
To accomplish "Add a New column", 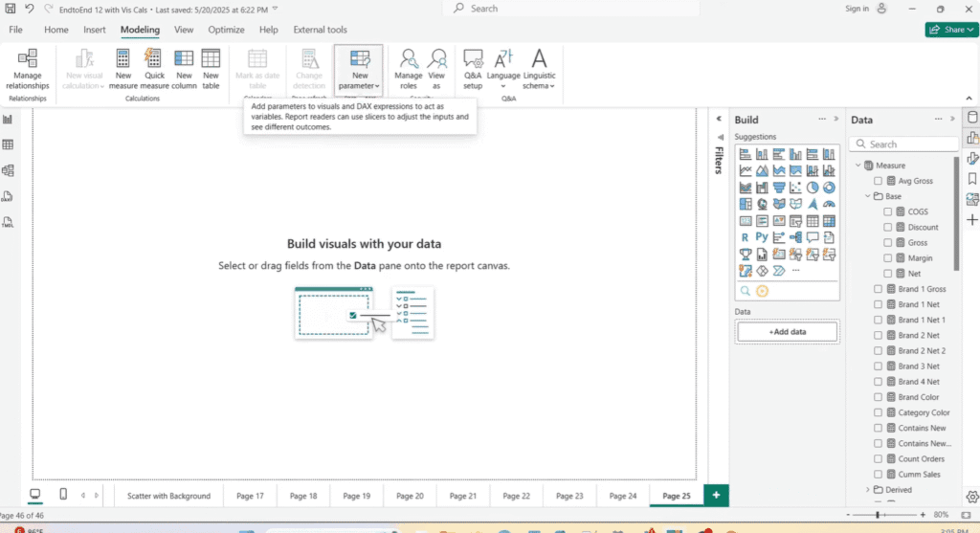I will 184,69.
